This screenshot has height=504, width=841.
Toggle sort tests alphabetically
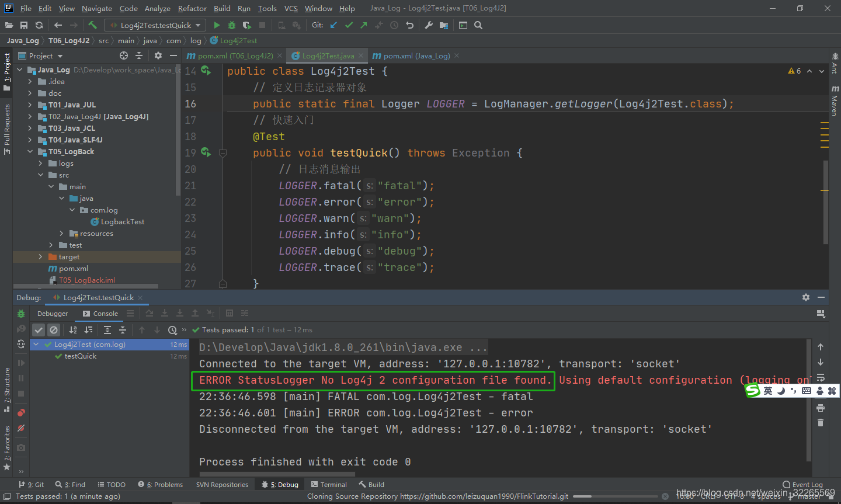pos(73,330)
